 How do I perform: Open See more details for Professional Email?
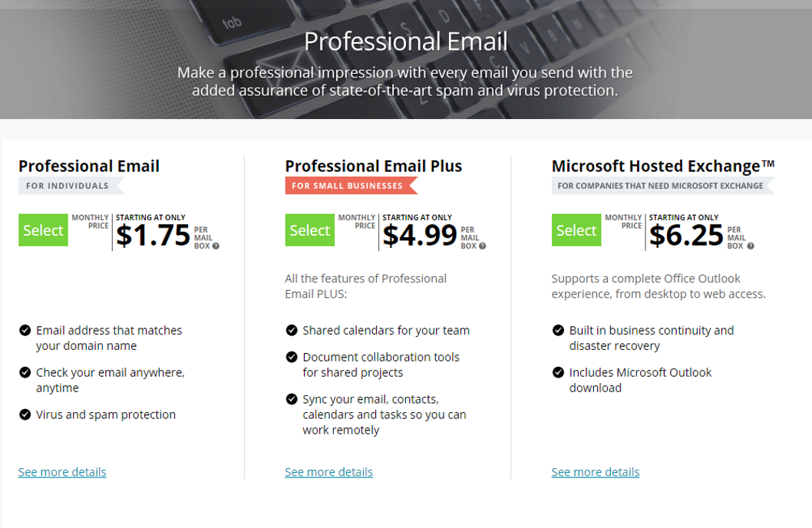pyautogui.click(x=62, y=472)
